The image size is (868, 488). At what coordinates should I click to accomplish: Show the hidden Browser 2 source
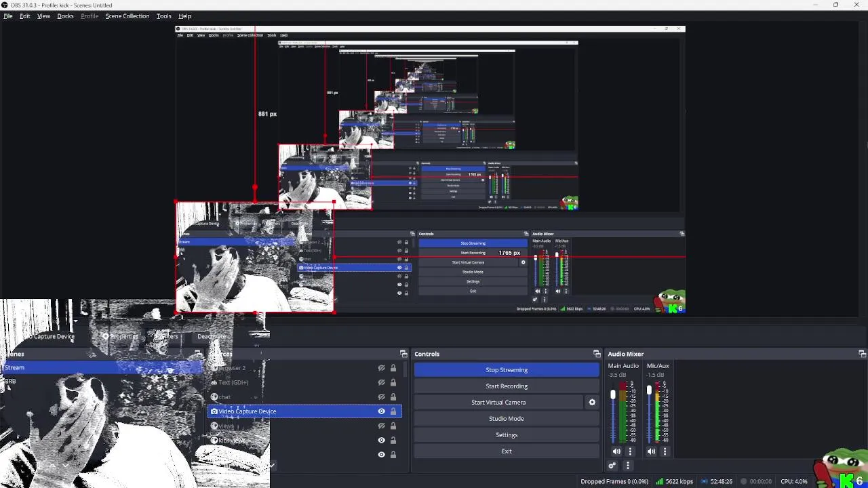click(x=381, y=368)
